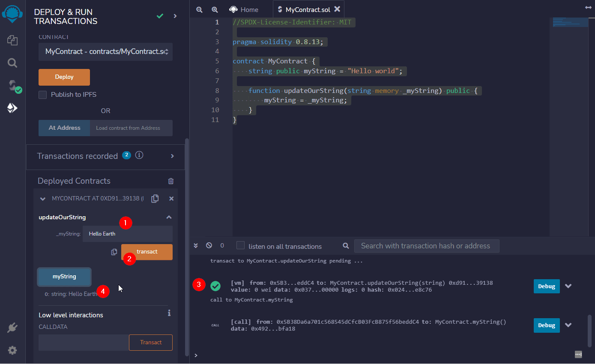Open the Settings gear icon

coord(12,350)
